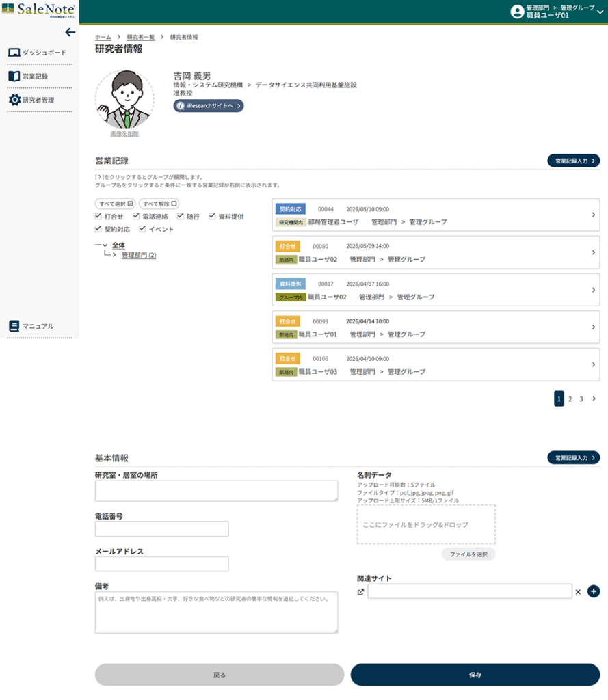Go to page 2 of records
The height and width of the screenshot is (700, 608).
(570, 399)
